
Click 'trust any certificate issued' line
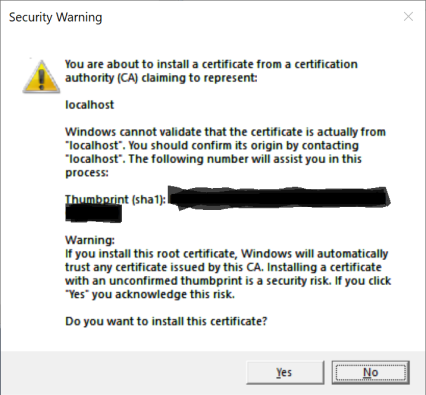tap(223, 267)
